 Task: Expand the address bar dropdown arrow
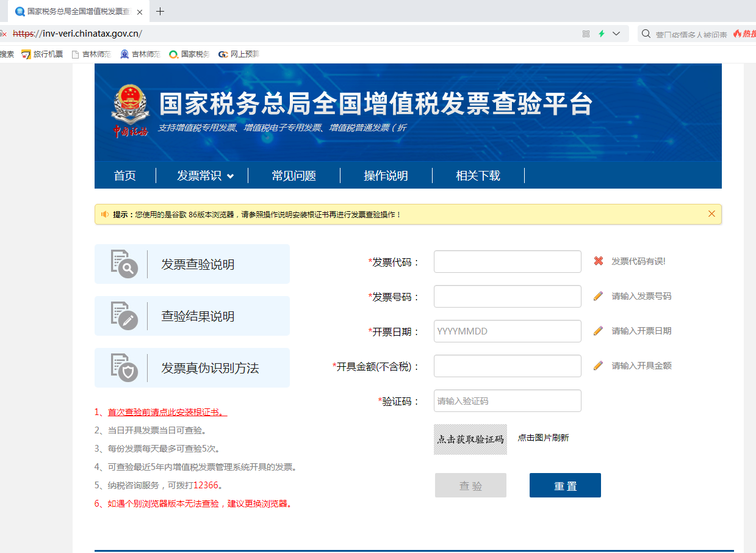point(616,34)
